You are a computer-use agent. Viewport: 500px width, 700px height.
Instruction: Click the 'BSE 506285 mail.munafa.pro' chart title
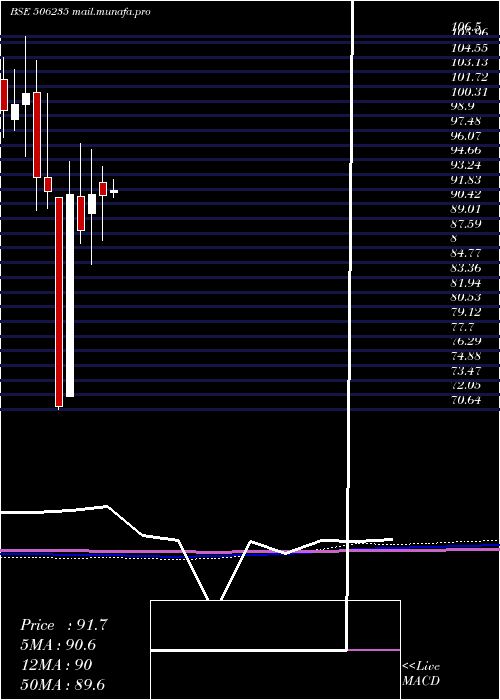click(x=80, y=12)
